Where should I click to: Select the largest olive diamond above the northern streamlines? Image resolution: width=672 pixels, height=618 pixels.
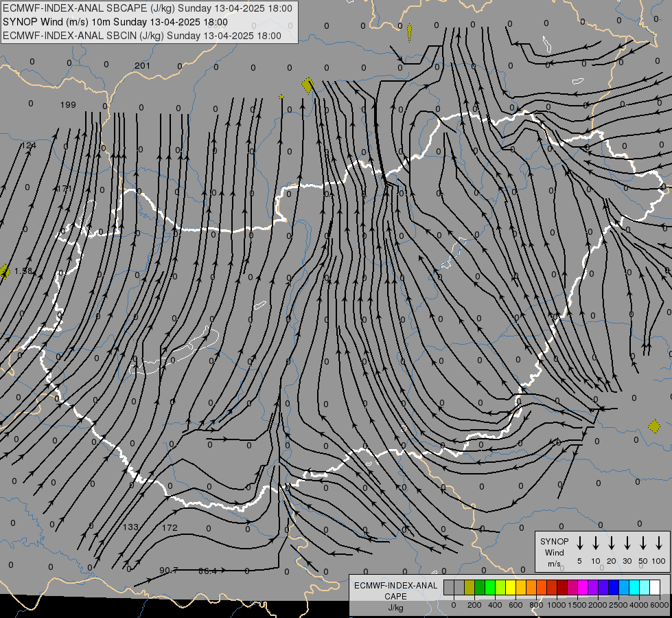pyautogui.click(x=308, y=85)
